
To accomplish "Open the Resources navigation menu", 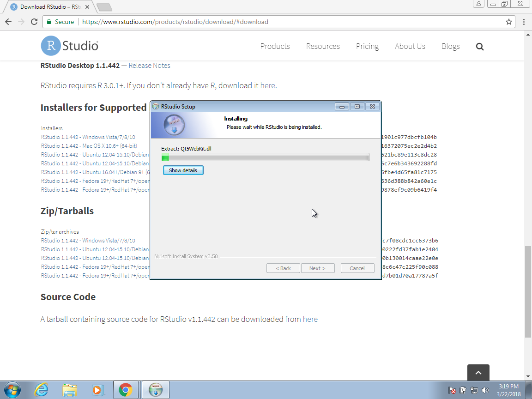I will pyautogui.click(x=323, y=46).
